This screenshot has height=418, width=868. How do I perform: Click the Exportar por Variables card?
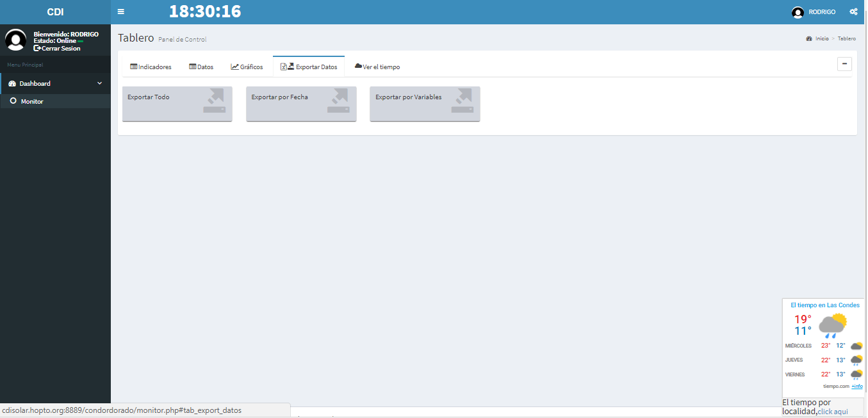pos(425,104)
